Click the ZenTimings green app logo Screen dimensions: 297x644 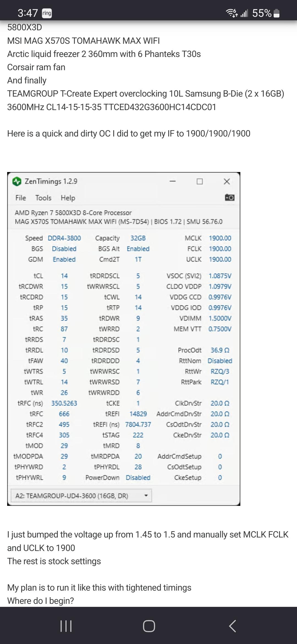coord(17,181)
